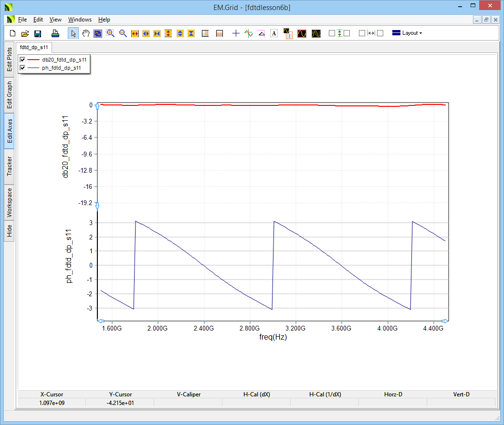Open the Tracker side panel
504x425 pixels.
click(10, 166)
